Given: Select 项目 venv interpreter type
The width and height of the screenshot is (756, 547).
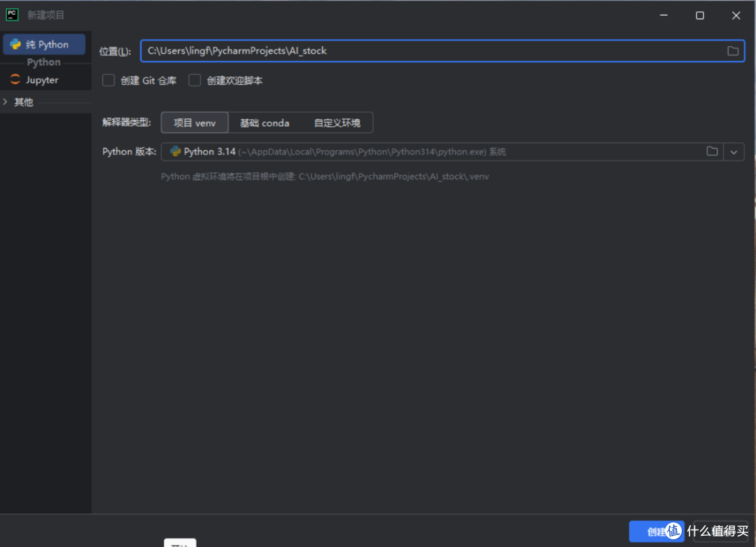Looking at the screenshot, I should 195,123.
